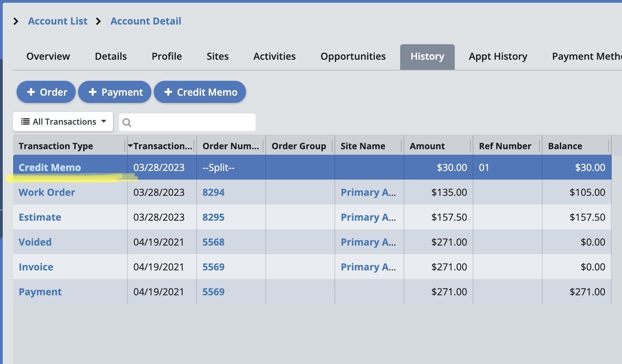622x364 pixels.
Task: Open the All Transactions filter dropdown
Action: click(x=63, y=122)
